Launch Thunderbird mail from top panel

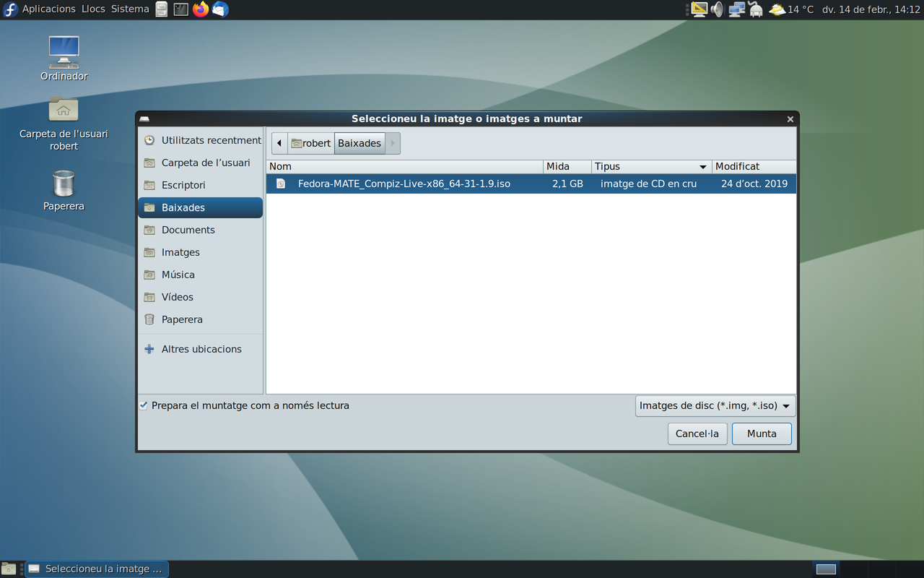(220, 9)
